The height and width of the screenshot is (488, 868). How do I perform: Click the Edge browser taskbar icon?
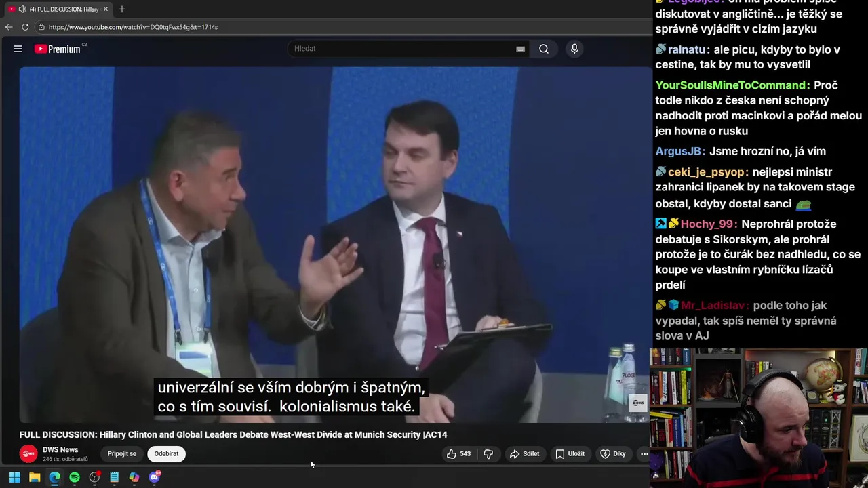click(x=54, y=477)
